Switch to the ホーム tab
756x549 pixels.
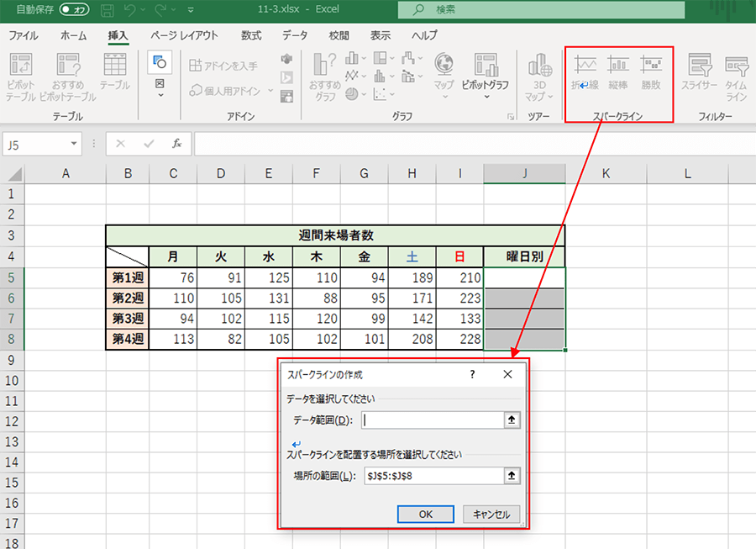tap(73, 36)
